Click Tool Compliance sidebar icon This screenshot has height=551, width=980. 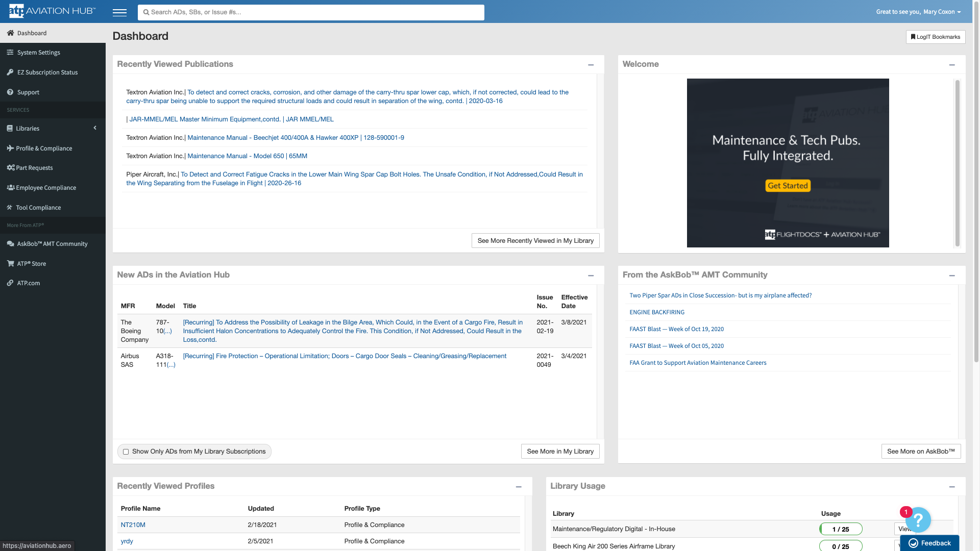click(10, 207)
